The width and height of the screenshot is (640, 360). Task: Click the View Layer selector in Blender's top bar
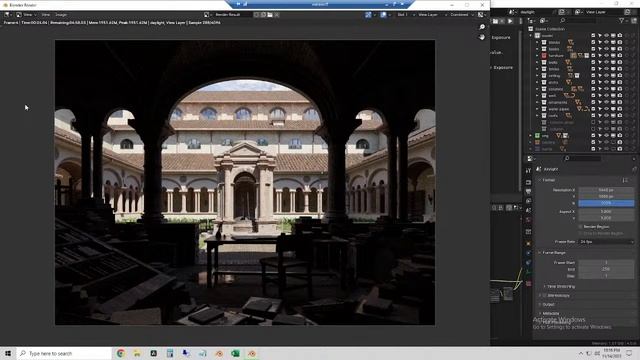click(x=595, y=12)
